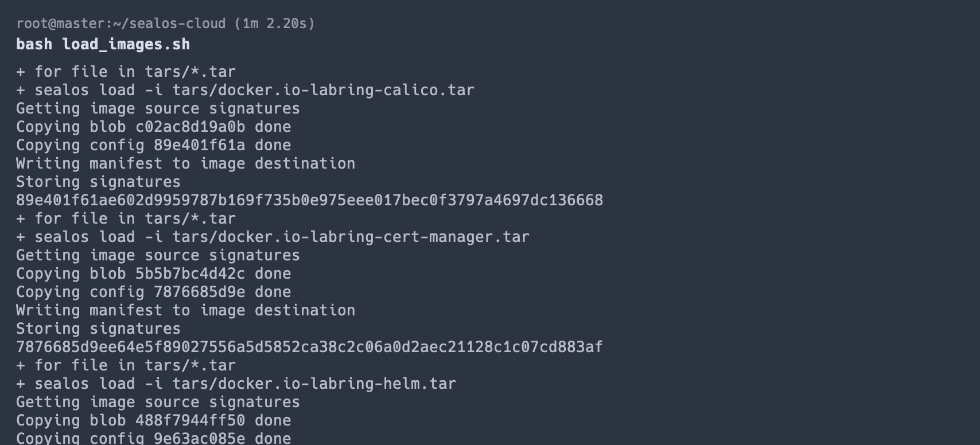
Task: Open the tars/docker.io-labring-cert-manager.tar path
Action: (x=351, y=237)
